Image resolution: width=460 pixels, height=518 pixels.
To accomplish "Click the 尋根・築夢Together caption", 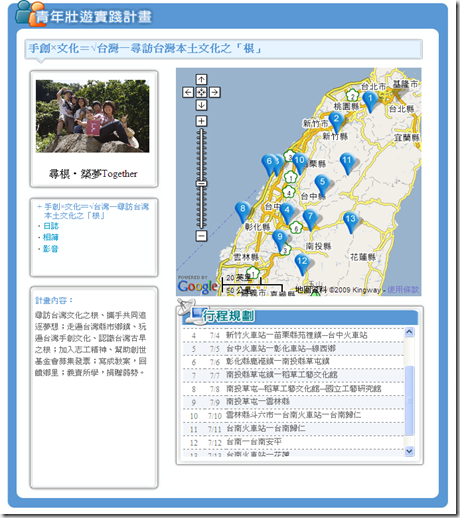I will (93, 174).
